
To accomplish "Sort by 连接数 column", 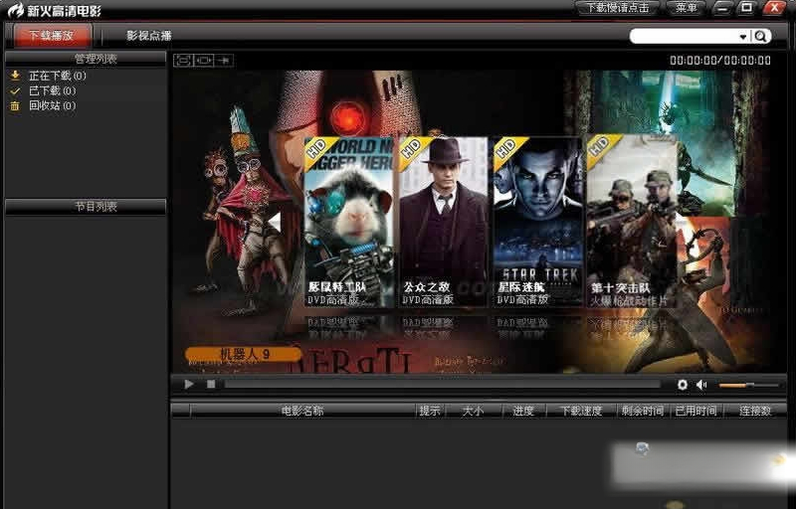I will [755, 411].
